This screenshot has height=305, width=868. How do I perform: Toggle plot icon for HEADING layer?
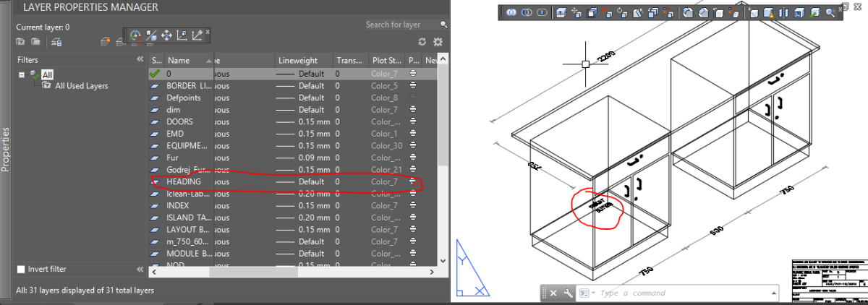coord(413,181)
